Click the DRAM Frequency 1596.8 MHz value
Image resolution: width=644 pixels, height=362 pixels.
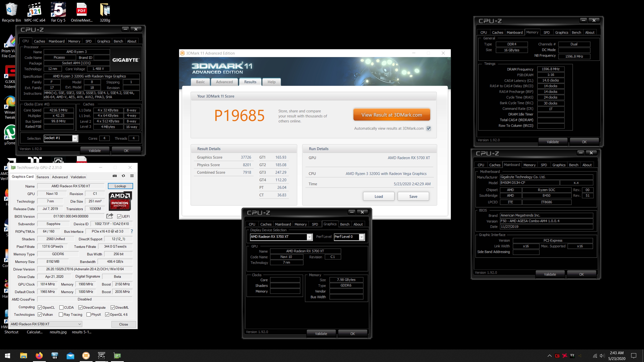click(x=551, y=69)
